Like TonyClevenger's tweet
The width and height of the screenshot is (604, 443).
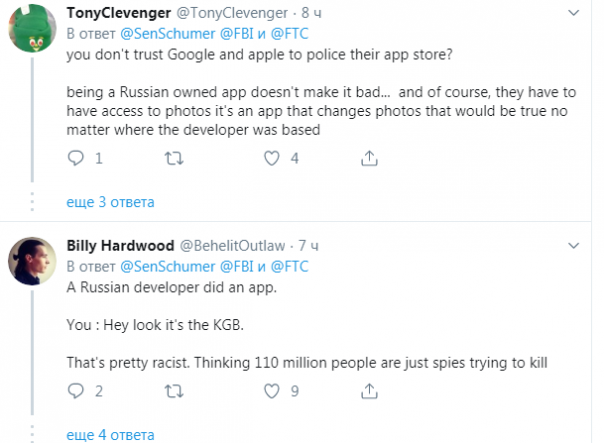click(270, 158)
